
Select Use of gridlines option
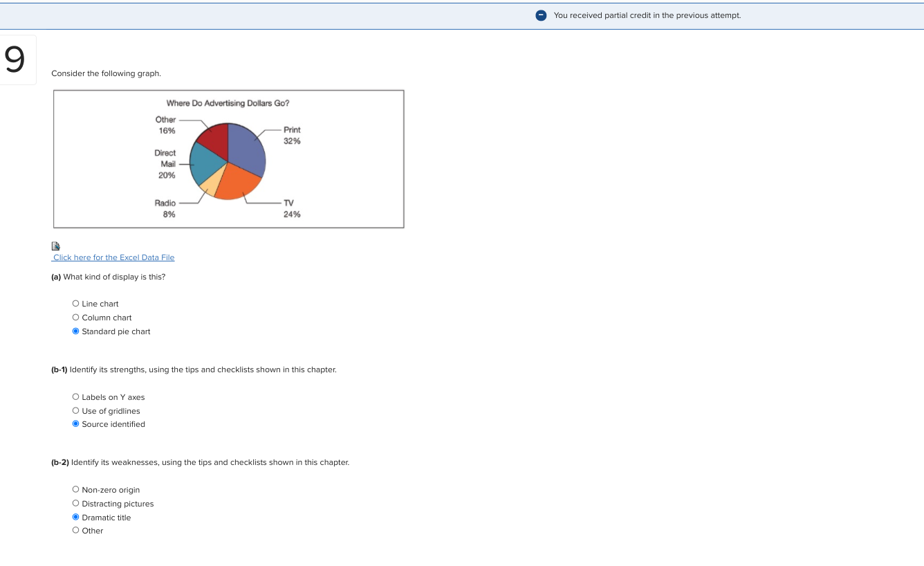pos(75,411)
